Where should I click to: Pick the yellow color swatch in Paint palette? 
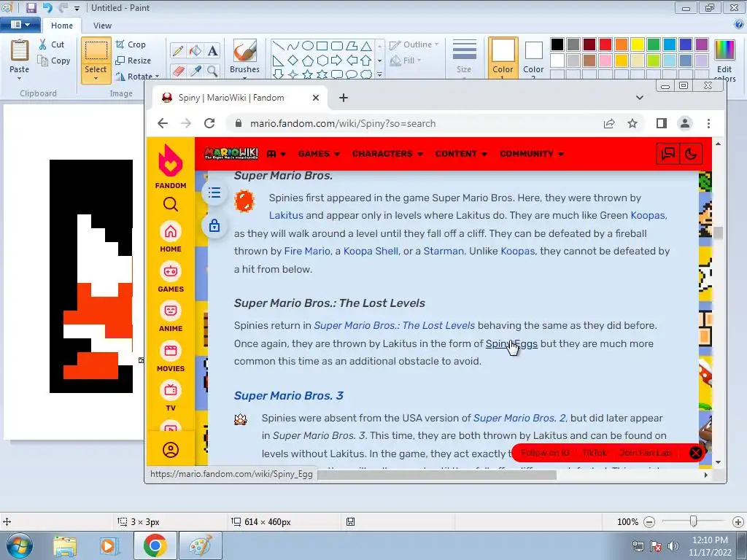pyautogui.click(x=637, y=44)
